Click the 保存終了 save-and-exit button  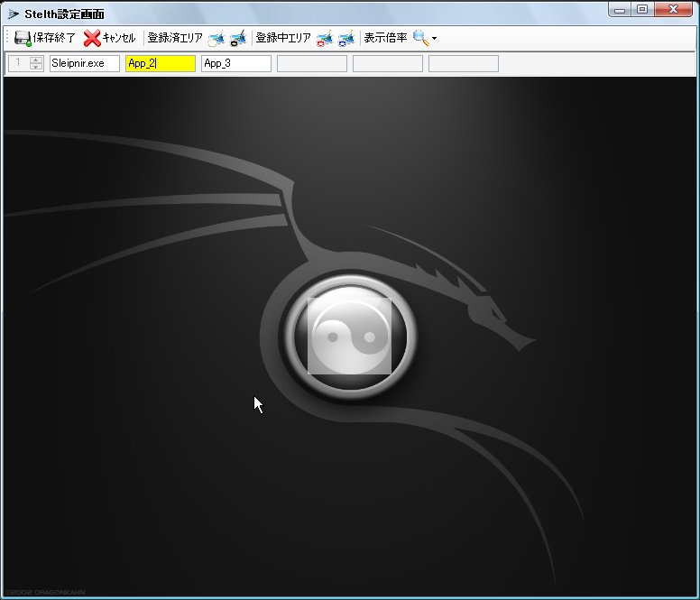pos(44,39)
